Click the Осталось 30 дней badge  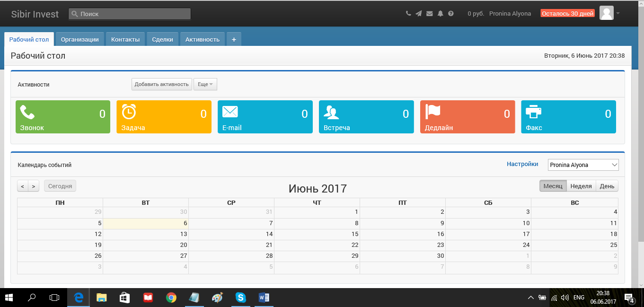568,14
